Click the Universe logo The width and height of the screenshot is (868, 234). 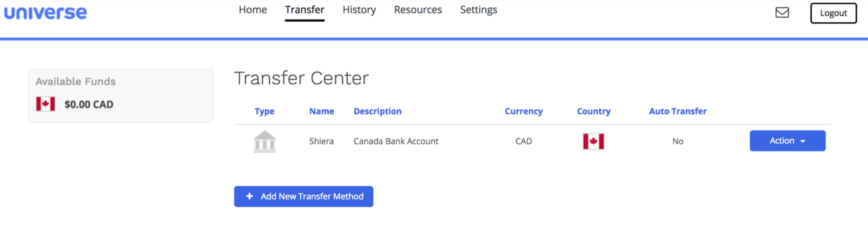pyautogui.click(x=45, y=13)
